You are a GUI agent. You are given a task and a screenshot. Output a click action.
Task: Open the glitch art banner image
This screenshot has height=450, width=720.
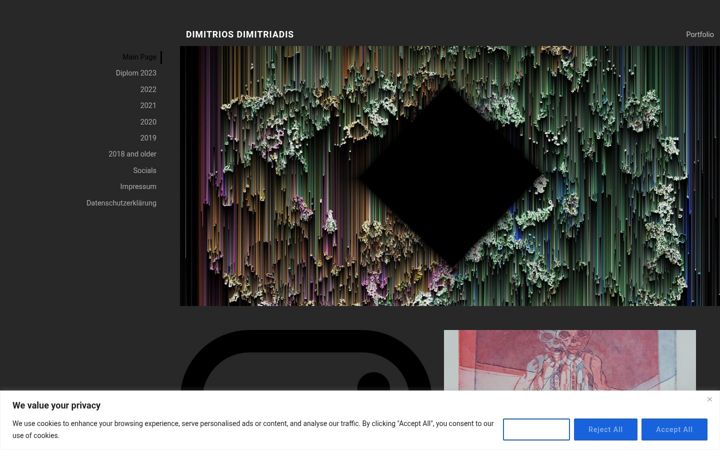click(450, 176)
